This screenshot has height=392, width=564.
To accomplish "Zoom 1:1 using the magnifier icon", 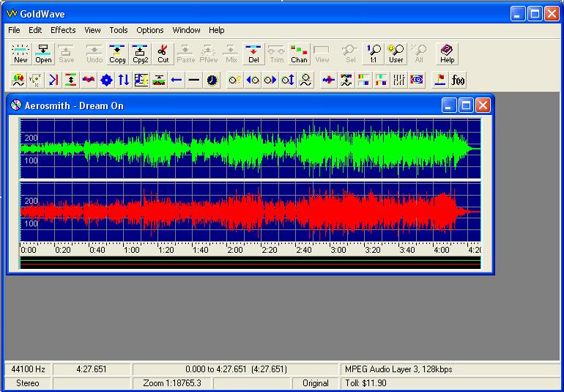I will coord(374,53).
